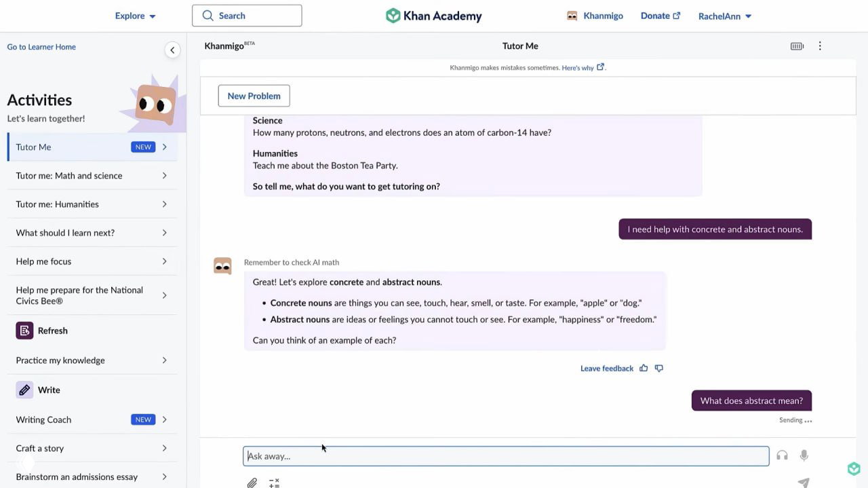Open the Go to Learner Home link

(x=41, y=47)
